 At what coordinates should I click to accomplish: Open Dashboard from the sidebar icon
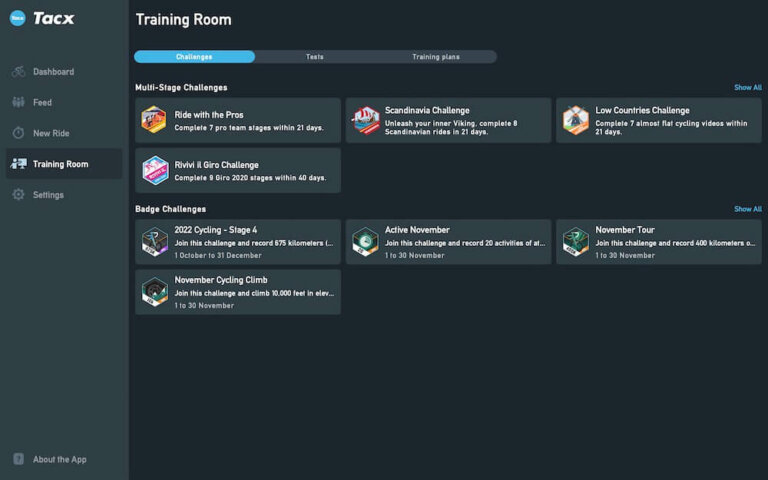point(18,72)
